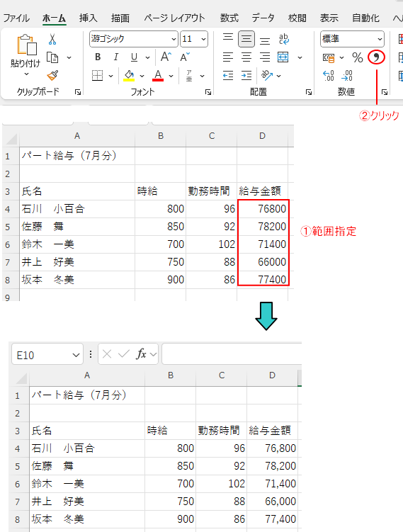Click the phonetic guide (furigana) icon
Screen dimensions: 403x532
click(x=189, y=76)
